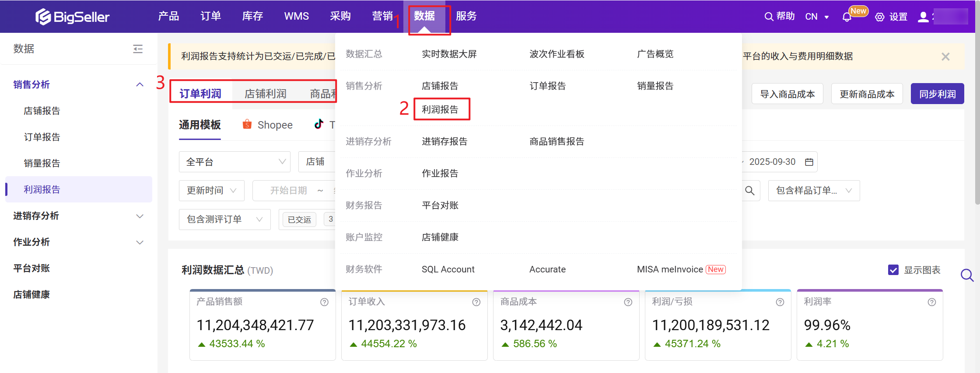The image size is (980, 373).
Task: Open the 全平台 platform dropdown
Action: pos(234,162)
